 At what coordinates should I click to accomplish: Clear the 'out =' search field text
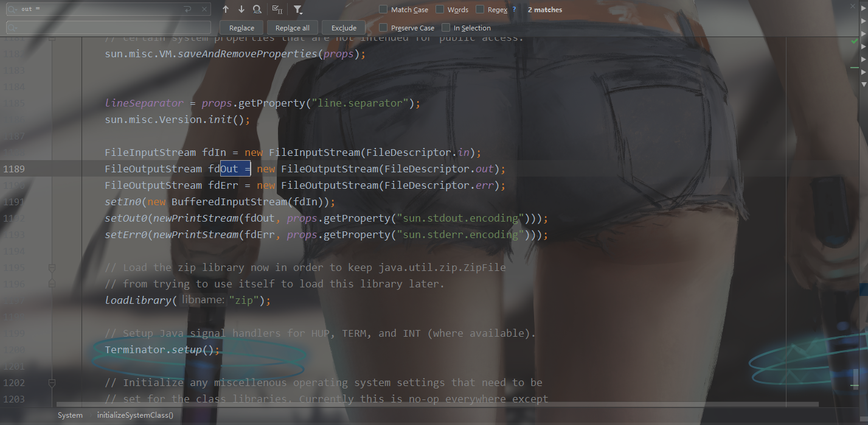coord(204,9)
